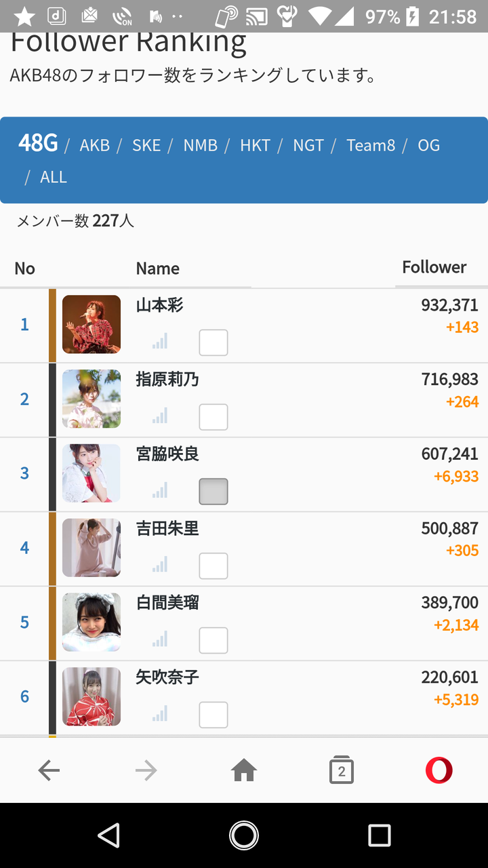Screen dimensions: 488x868
Task: Tap the bar chart icon for 山本彩
Action: (160, 342)
